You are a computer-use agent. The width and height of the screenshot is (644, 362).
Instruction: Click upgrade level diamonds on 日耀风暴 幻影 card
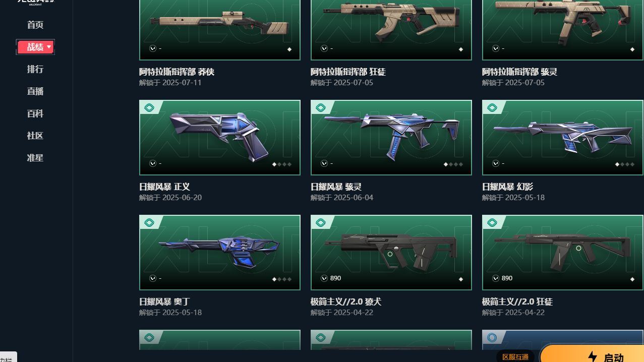point(625,164)
